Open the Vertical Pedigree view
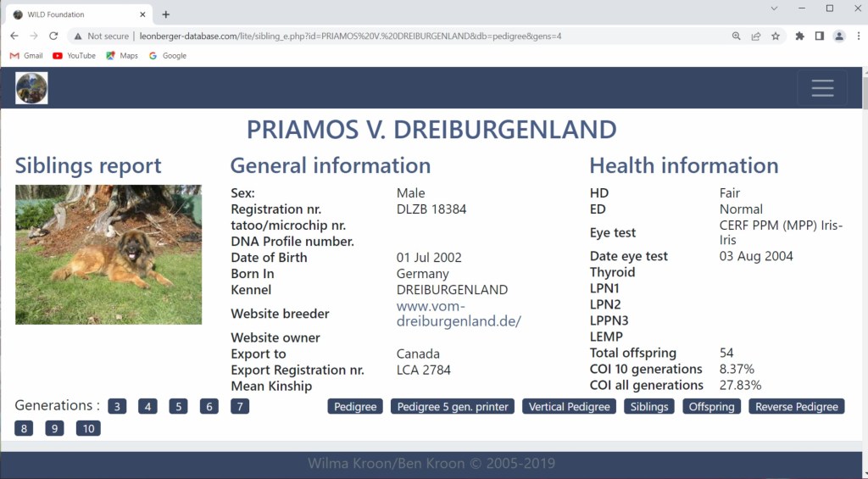 (x=569, y=406)
